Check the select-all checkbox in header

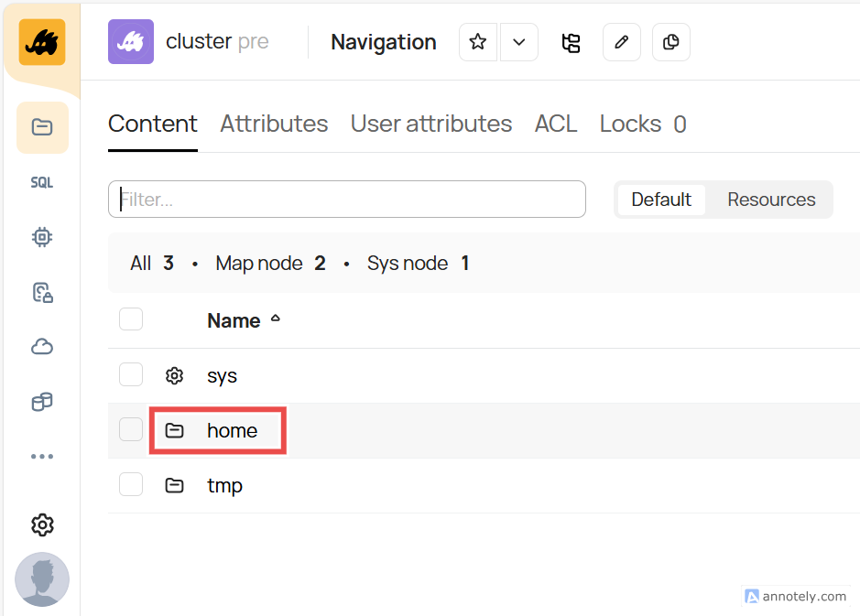(x=131, y=319)
